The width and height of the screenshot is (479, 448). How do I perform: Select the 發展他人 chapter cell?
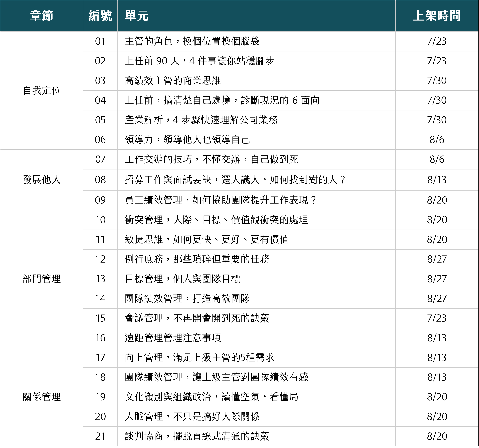(x=42, y=180)
